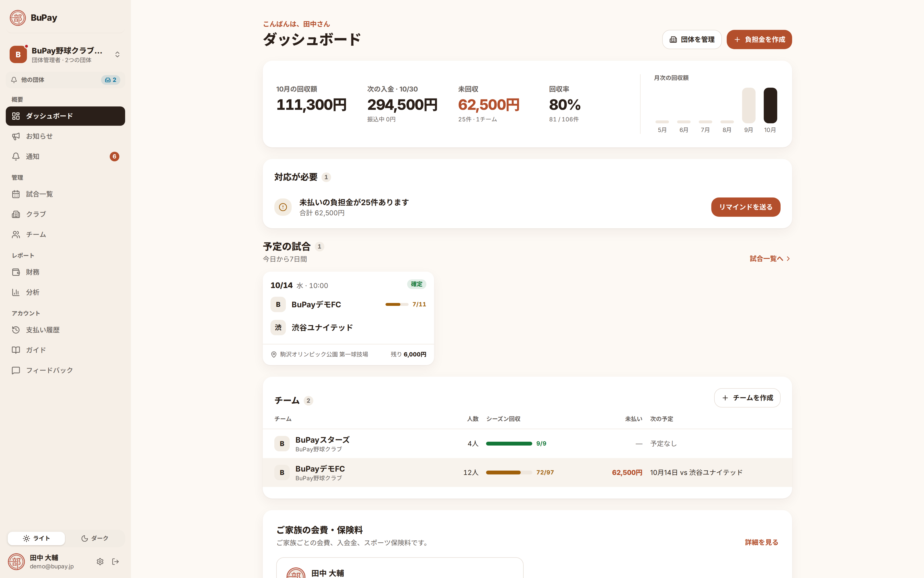The image size is (924, 578).
Task: Open クラブ management page
Action: point(65,214)
